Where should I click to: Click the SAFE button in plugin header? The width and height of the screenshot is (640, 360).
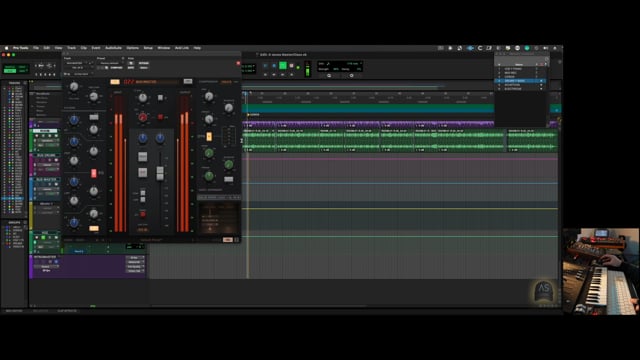click(x=131, y=68)
